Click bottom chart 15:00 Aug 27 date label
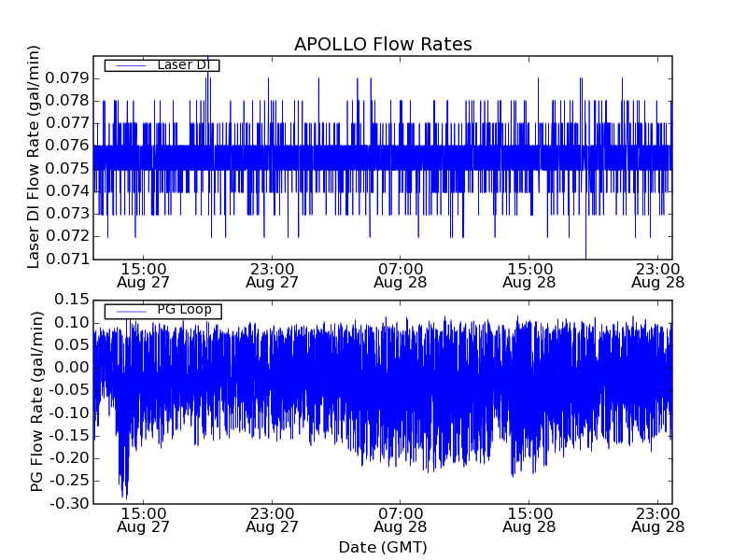The image size is (747, 560). click(x=144, y=520)
